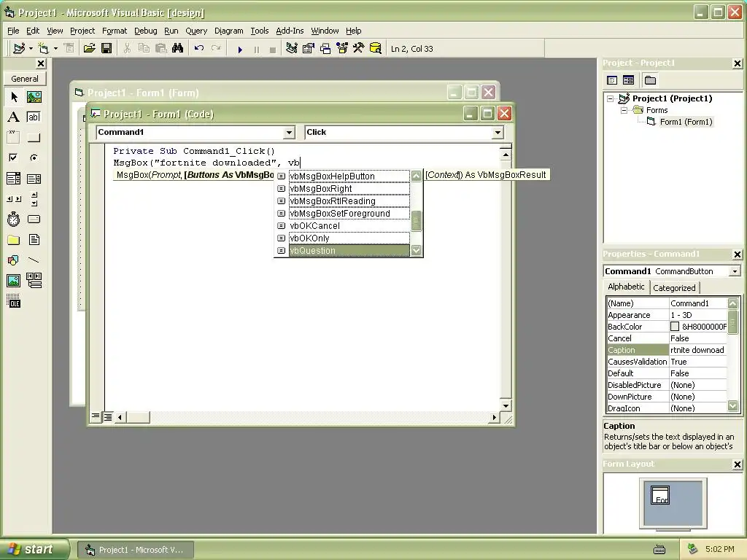Select the OptionButton control tool
Viewport: 747px width, 560px height.
pos(34,157)
